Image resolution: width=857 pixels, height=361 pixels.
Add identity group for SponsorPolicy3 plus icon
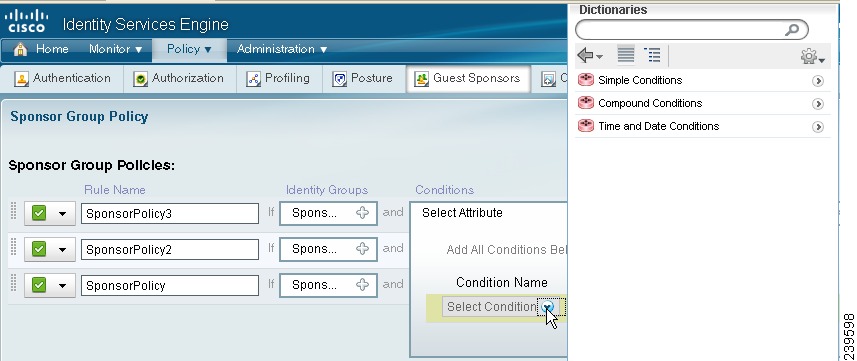pos(362,213)
